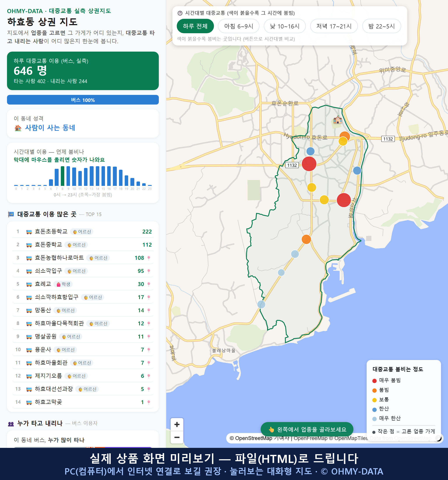Zoom out with the map minus button

coord(177,437)
